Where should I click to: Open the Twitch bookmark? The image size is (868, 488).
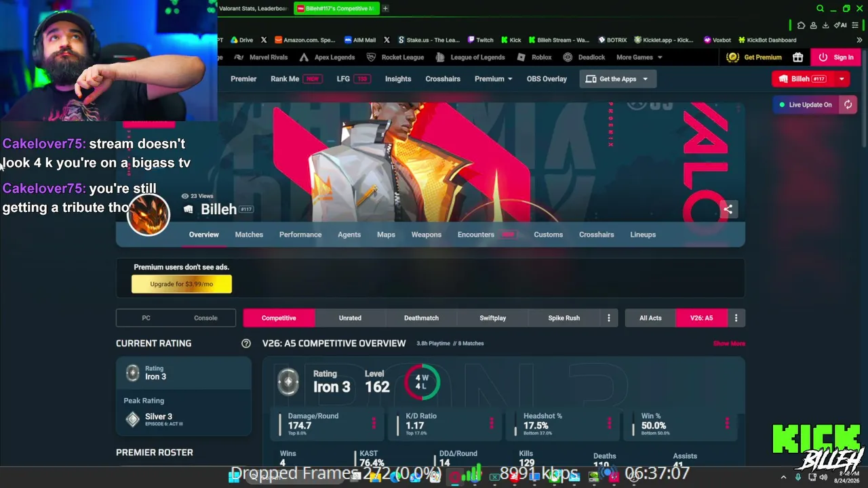pyautogui.click(x=479, y=40)
